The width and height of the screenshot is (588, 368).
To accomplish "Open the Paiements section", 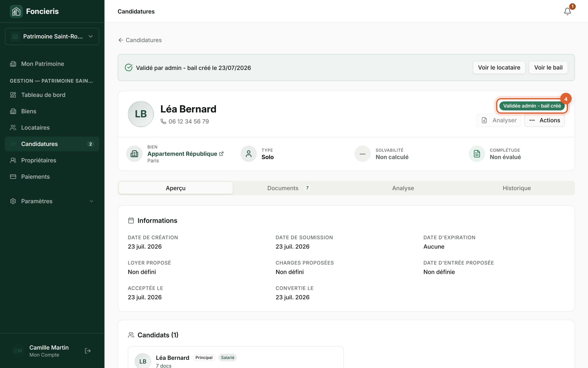I will click(52, 177).
